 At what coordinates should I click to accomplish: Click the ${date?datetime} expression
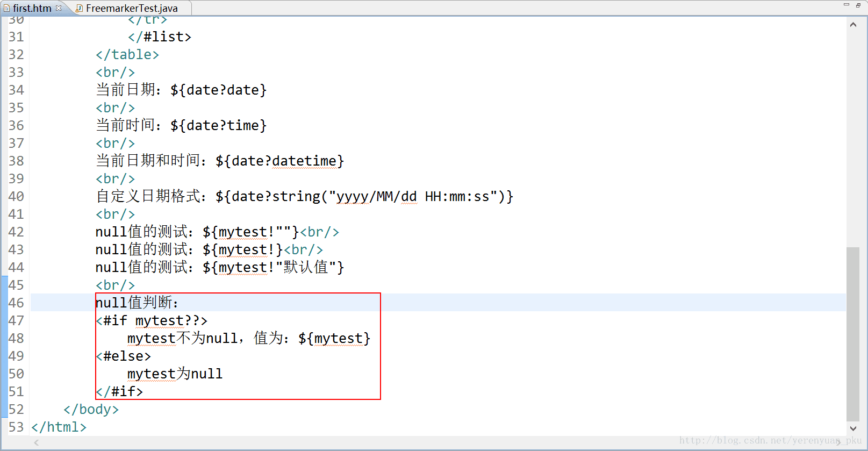pos(279,161)
